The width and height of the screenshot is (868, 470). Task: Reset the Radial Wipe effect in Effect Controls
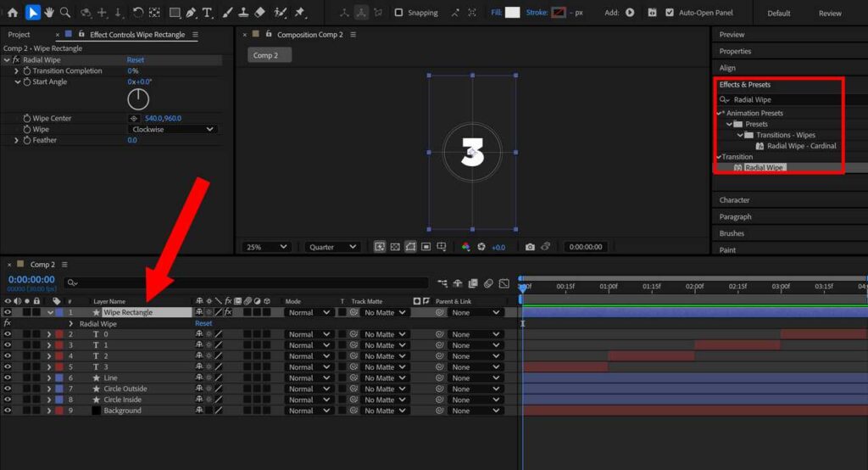[x=135, y=60]
